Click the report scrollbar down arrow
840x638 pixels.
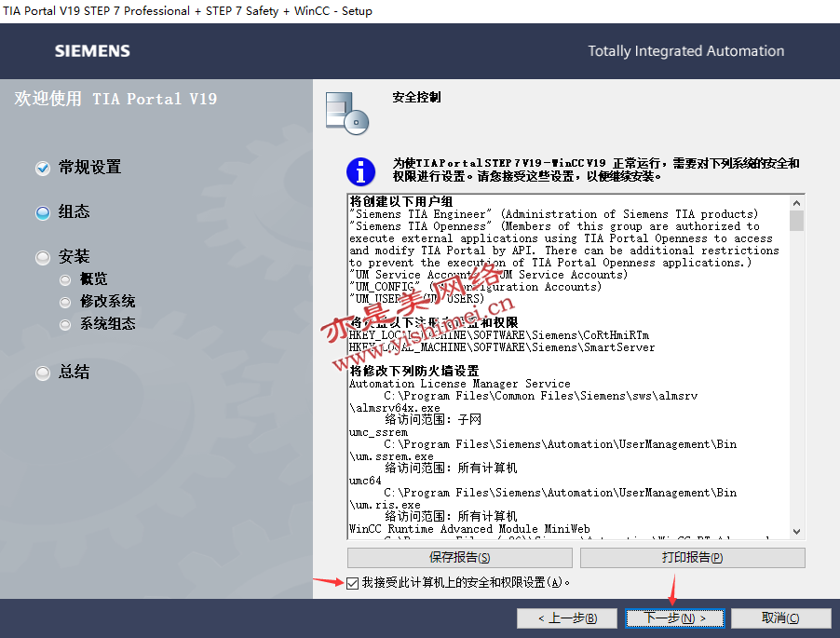click(796, 532)
